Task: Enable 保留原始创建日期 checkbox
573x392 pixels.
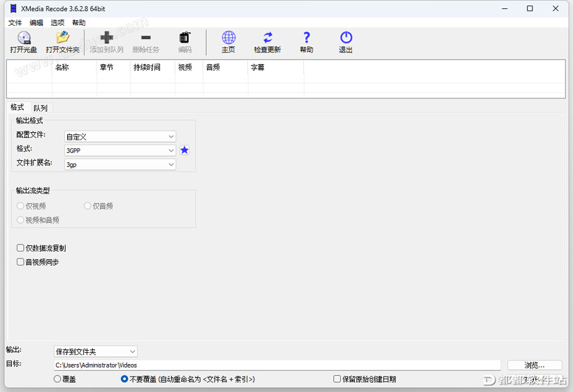Action: (337, 379)
